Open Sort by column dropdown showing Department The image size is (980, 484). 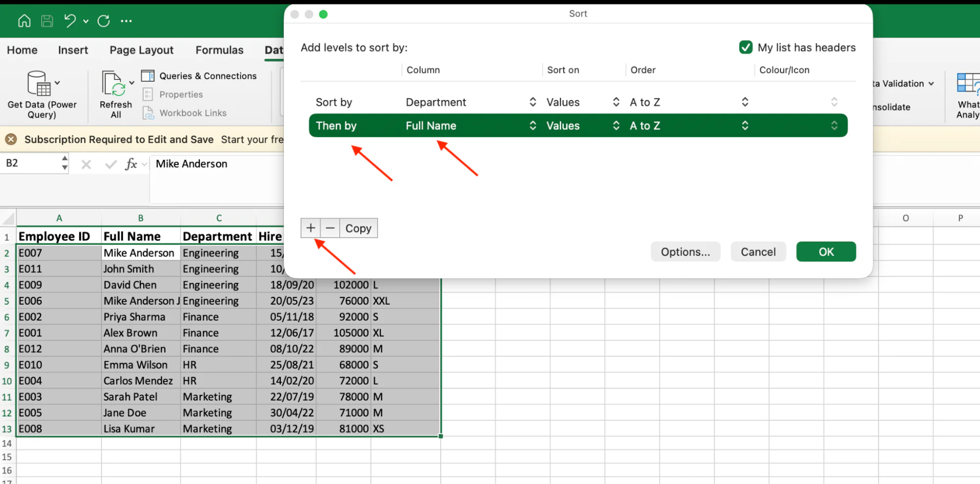coord(471,102)
